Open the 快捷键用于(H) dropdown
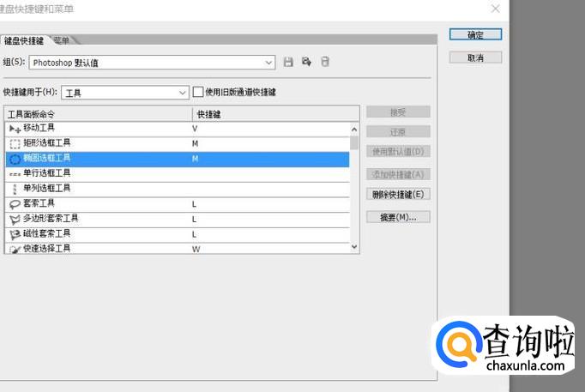The image size is (585, 392). point(125,93)
